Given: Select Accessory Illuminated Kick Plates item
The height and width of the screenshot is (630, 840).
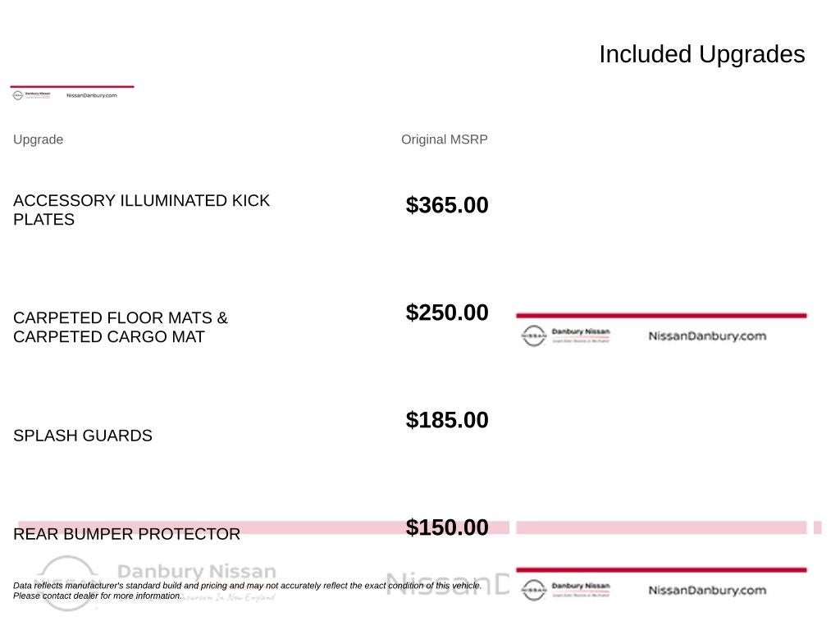Looking at the screenshot, I should [x=141, y=209].
